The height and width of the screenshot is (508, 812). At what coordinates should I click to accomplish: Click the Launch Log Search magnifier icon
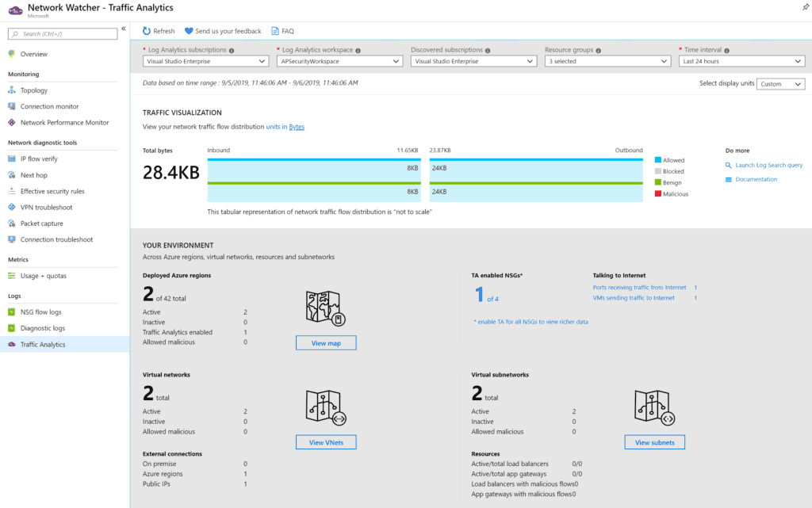729,166
